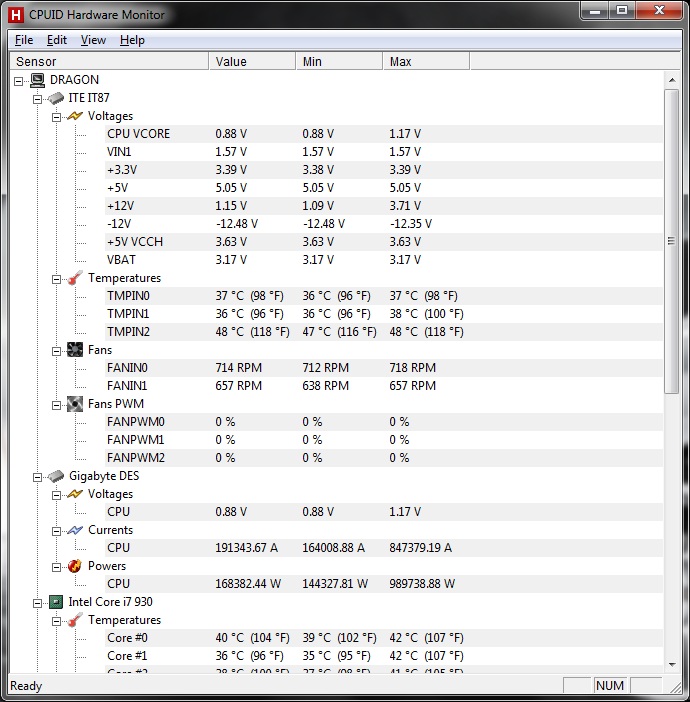This screenshot has height=702, width=690.
Task: Click the Value column header
Action: click(252, 61)
